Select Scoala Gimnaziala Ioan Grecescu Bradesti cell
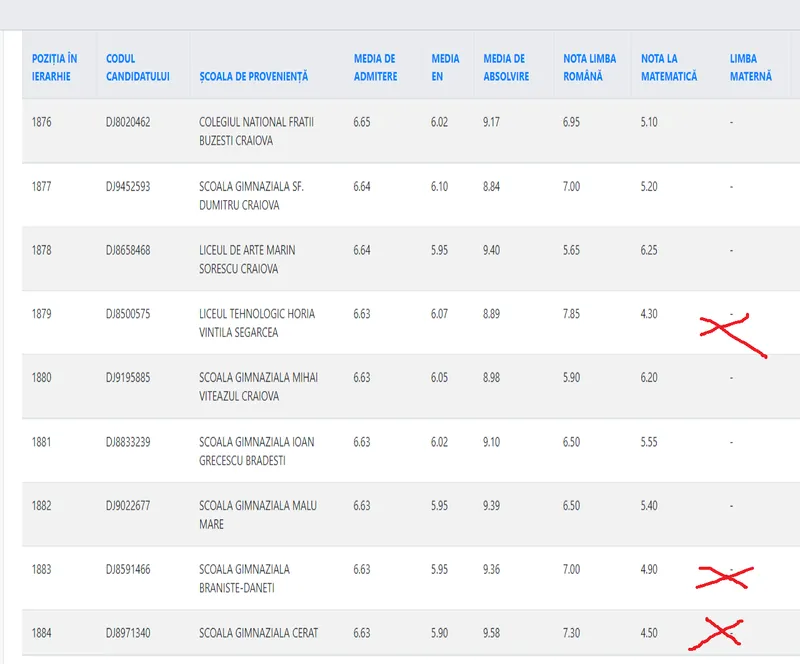 (x=257, y=451)
